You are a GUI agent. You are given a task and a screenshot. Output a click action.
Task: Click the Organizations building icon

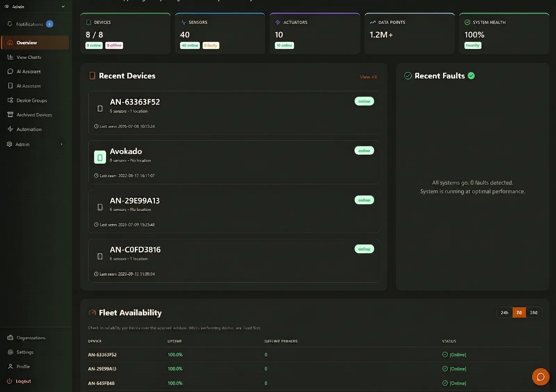(10, 337)
